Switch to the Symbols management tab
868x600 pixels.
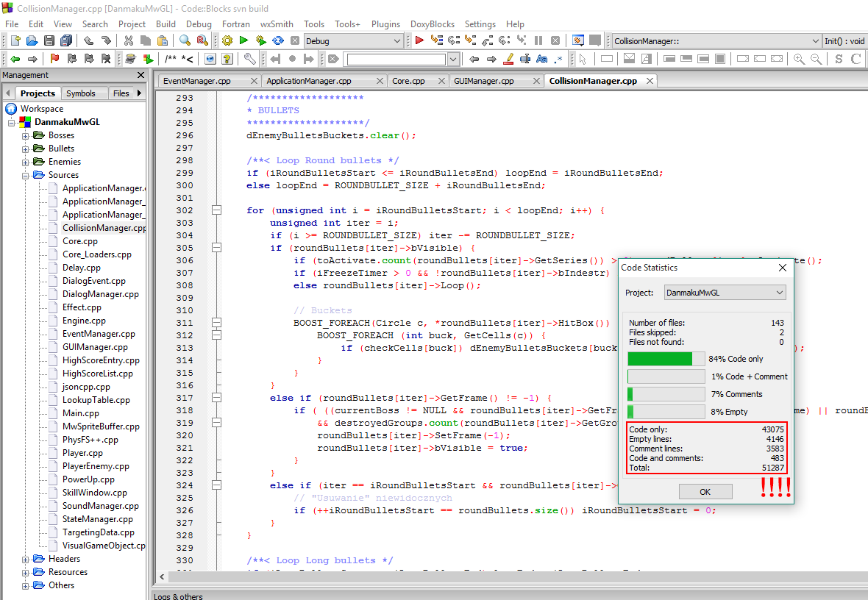[x=81, y=93]
